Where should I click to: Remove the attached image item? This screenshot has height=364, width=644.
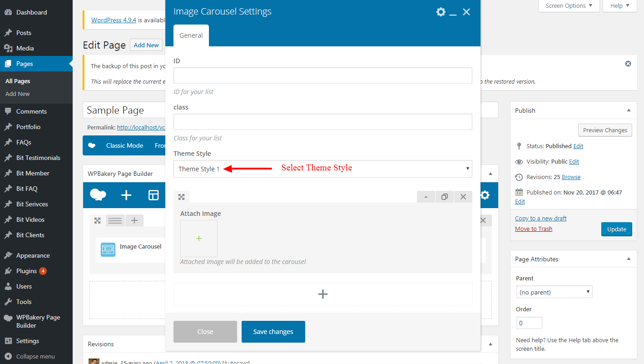coord(463,197)
